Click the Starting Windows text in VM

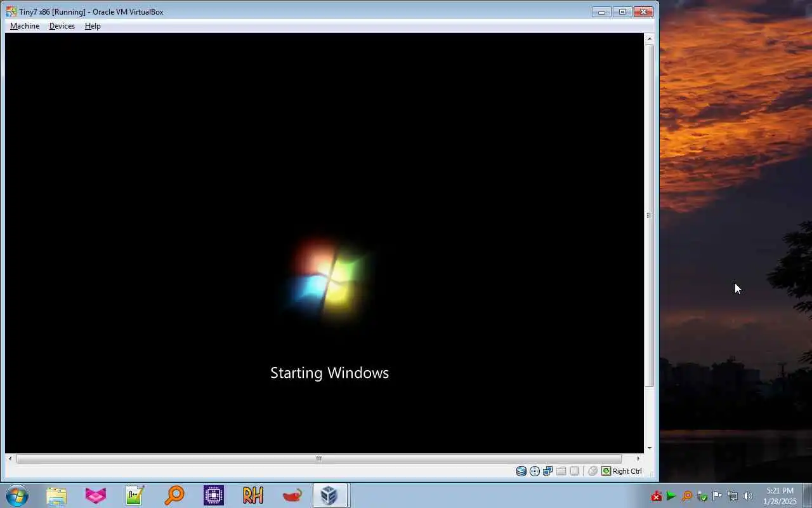[329, 373]
